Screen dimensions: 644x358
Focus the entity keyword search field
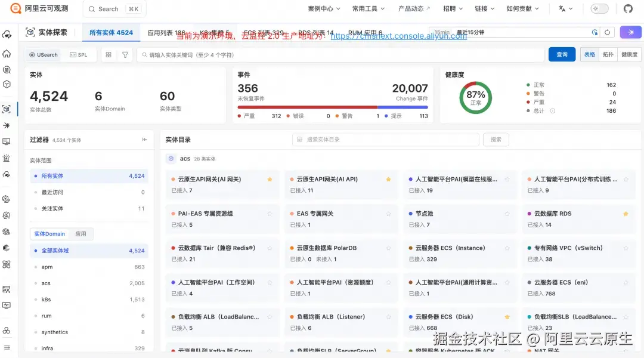pyautogui.click(x=340, y=55)
